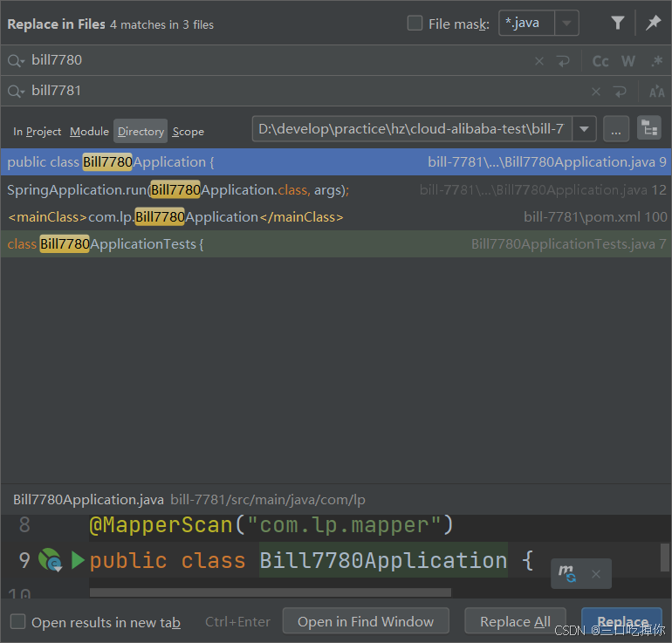
Task: Clear the bill7781 replace text
Action: (x=596, y=92)
